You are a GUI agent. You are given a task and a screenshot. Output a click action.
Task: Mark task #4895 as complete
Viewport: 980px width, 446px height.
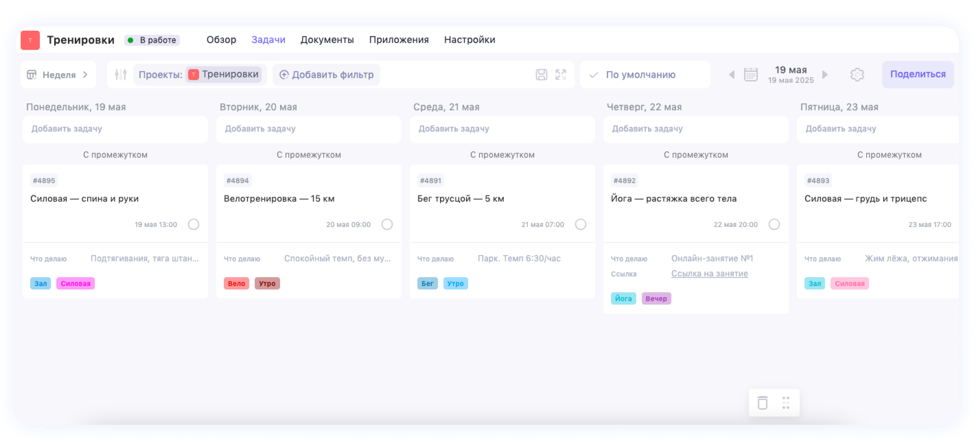coord(193,224)
